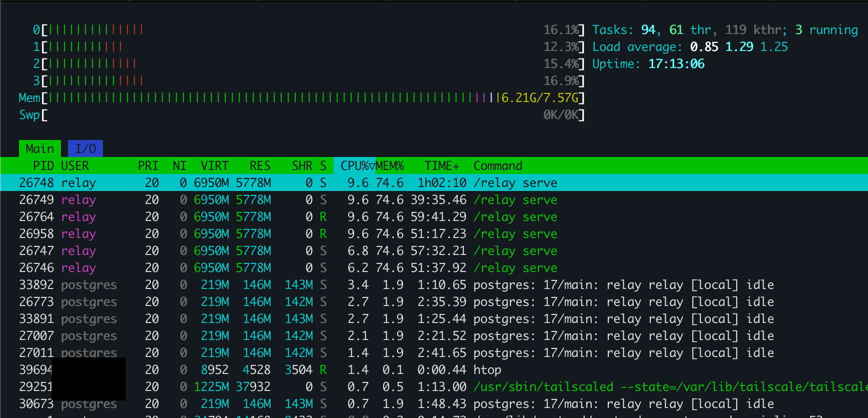This screenshot has height=418, width=868.
Task: Click the PID column header
Action: (x=43, y=165)
